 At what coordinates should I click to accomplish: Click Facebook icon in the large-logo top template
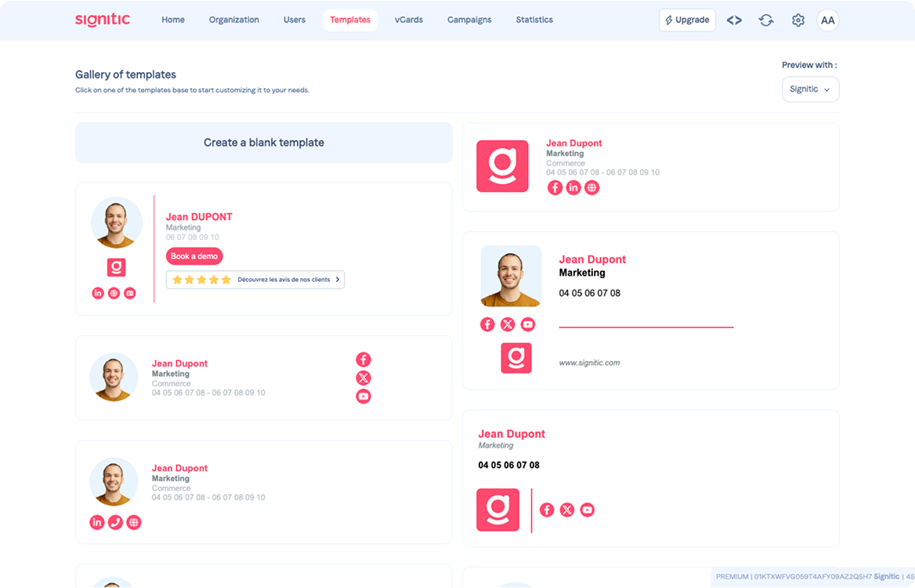[555, 188]
